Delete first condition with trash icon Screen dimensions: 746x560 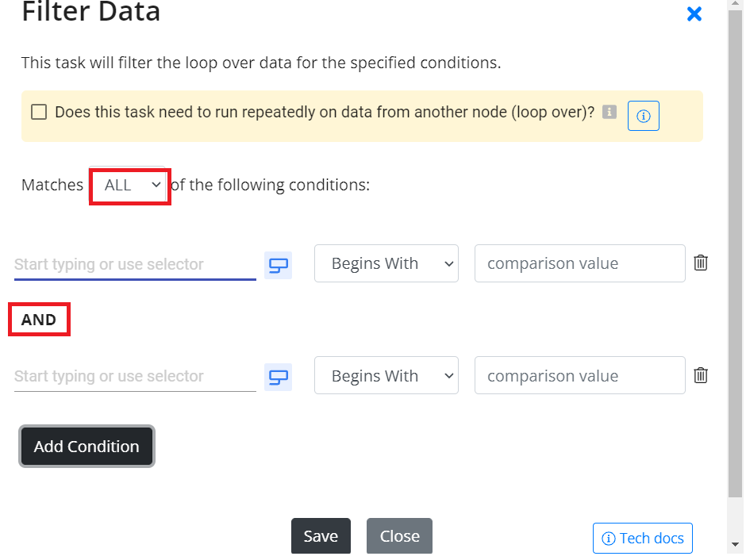point(700,263)
